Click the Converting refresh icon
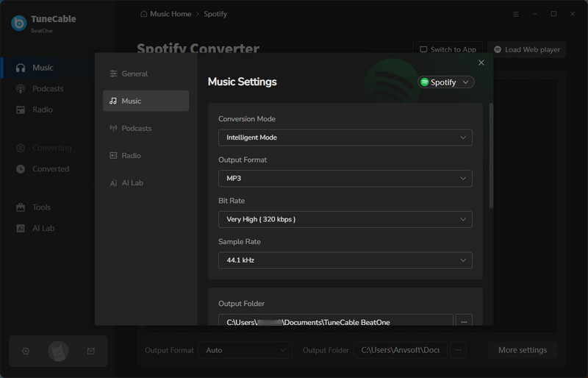The height and width of the screenshot is (378, 588). [21, 148]
